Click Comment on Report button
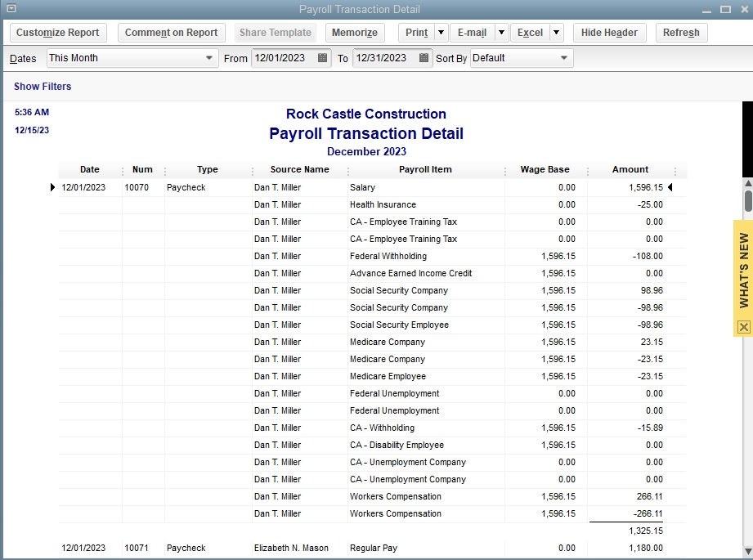This screenshot has height=560, width=753. 172,33
